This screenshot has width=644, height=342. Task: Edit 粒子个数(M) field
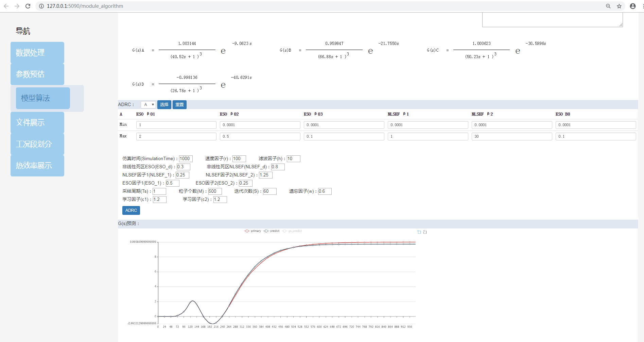(x=215, y=191)
